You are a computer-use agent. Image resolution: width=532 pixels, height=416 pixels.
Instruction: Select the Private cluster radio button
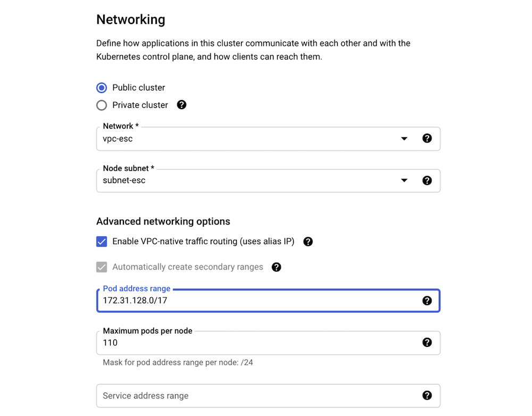[101, 105]
